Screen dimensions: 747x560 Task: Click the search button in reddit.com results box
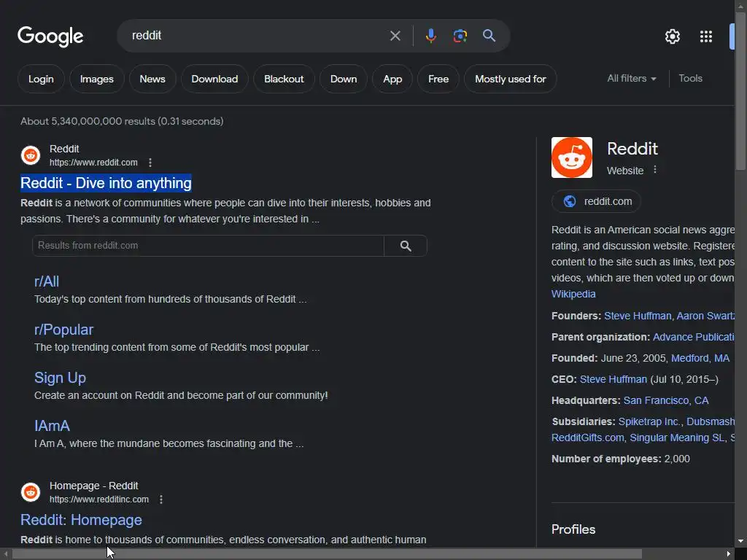pos(406,246)
